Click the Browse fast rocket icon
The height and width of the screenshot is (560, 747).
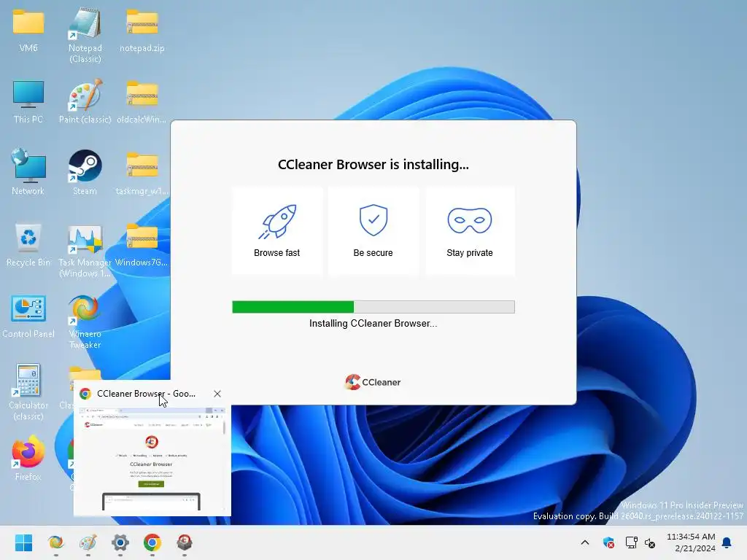(277, 222)
